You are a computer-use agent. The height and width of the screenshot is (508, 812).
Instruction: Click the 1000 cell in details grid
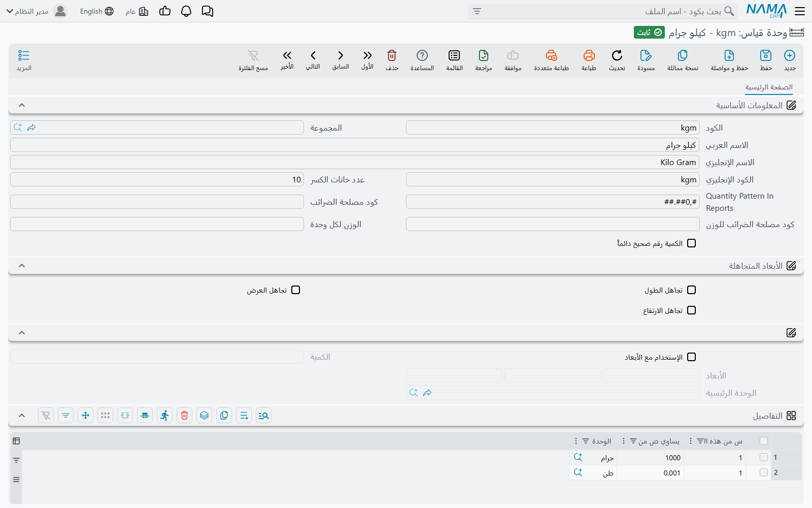point(650,458)
